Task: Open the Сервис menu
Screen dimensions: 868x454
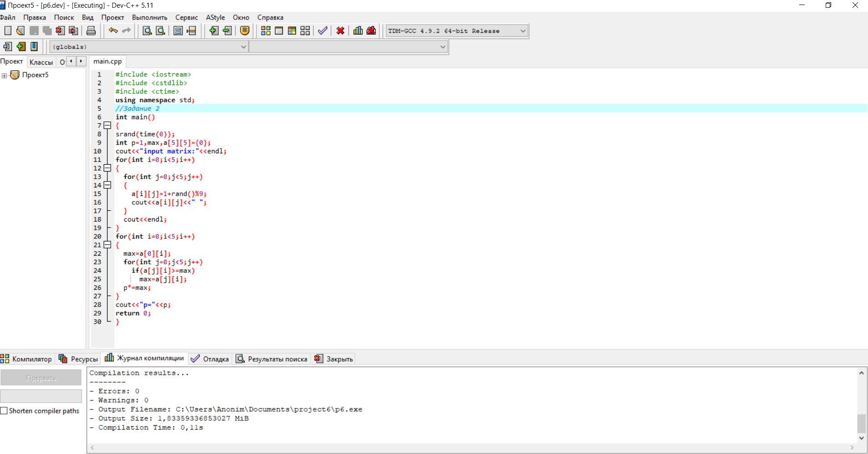Action: tap(187, 17)
